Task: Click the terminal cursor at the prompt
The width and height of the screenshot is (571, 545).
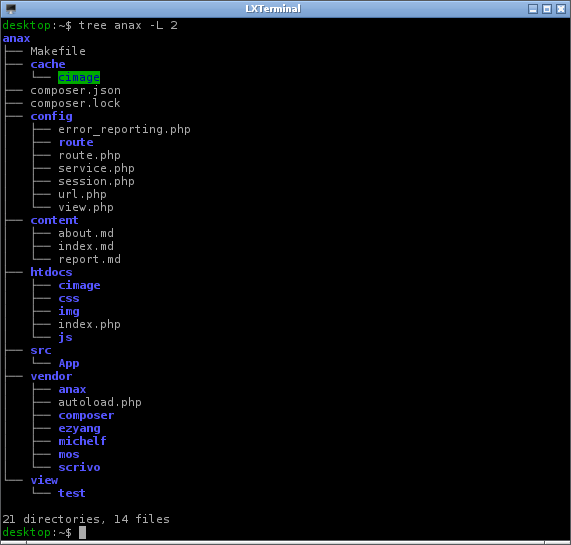Action: [x=82, y=532]
